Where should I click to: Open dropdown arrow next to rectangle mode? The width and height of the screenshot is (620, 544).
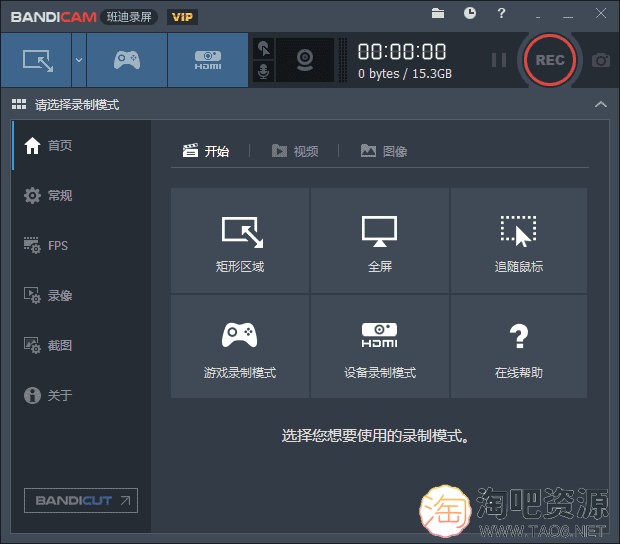79,60
